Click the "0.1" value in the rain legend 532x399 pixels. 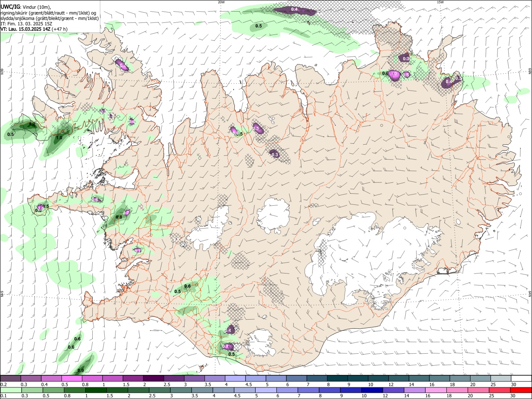pyautogui.click(x=4, y=396)
